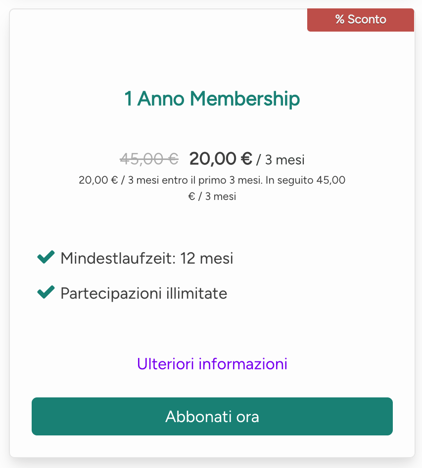Viewport: 422px width, 468px height.
Task: Click the small price terms line starting '20,00 € / 3 mesi entro'
Action: pyautogui.click(x=212, y=180)
